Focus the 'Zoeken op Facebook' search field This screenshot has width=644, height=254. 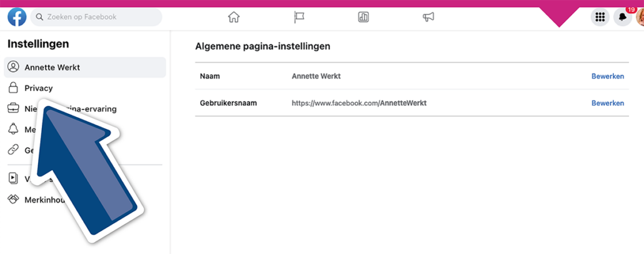click(x=97, y=17)
